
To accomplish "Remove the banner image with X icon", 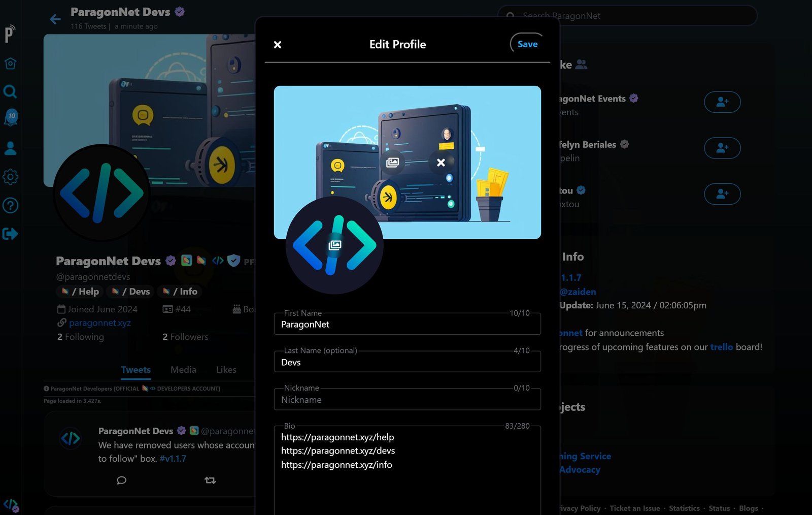I will [x=441, y=163].
